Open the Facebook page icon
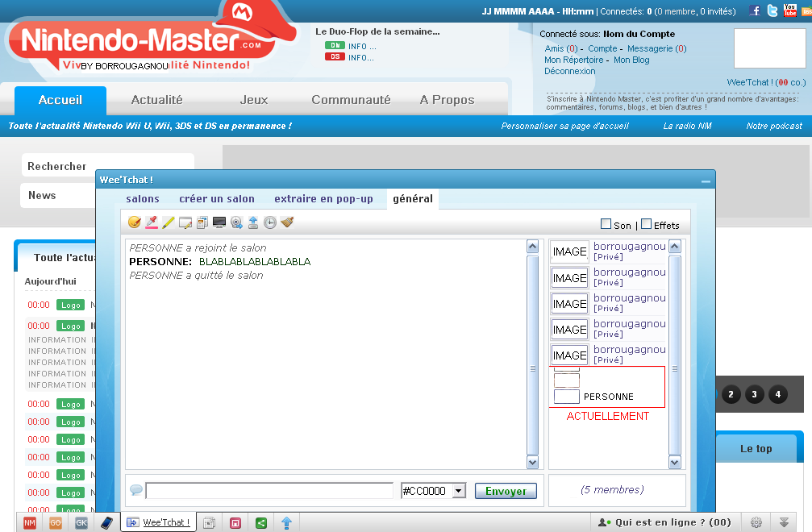The width and height of the screenshot is (812, 532). point(755,10)
